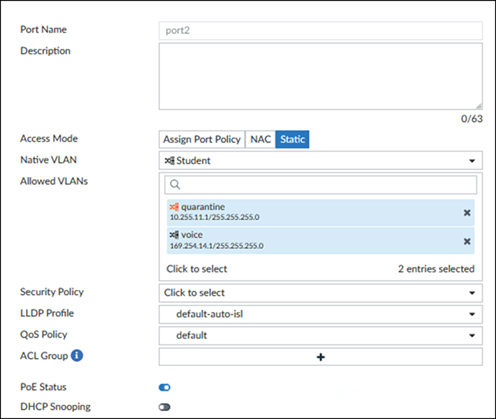Screen dimensions: 496x419
Task: Enable the DHCP Snooping toggle
Action: coord(165,407)
